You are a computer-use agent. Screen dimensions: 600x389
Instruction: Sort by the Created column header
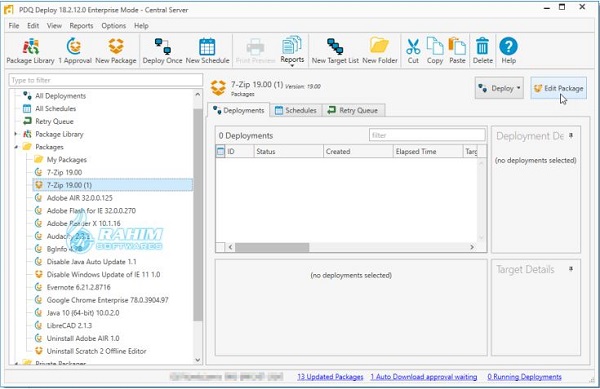[x=358, y=151]
